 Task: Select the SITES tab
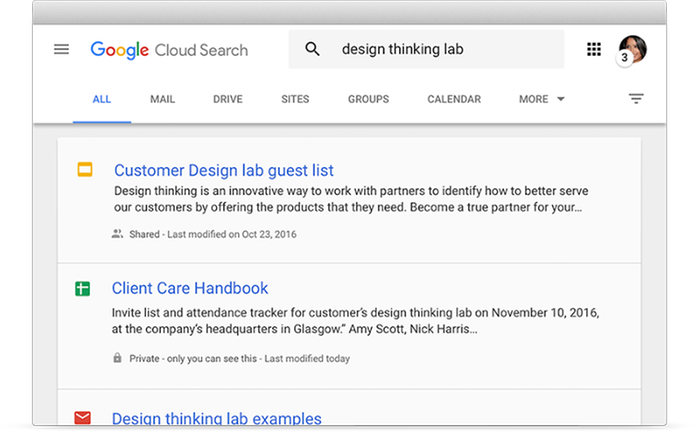(x=295, y=99)
